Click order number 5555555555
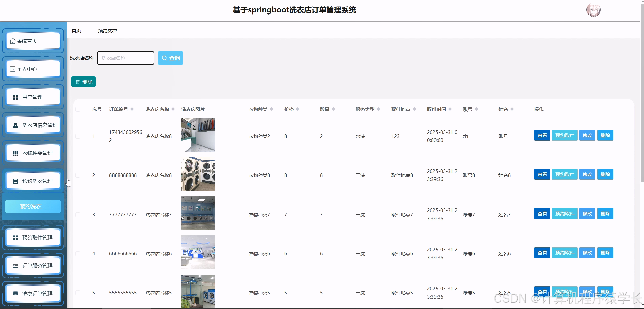The width and height of the screenshot is (644, 309). point(123,293)
